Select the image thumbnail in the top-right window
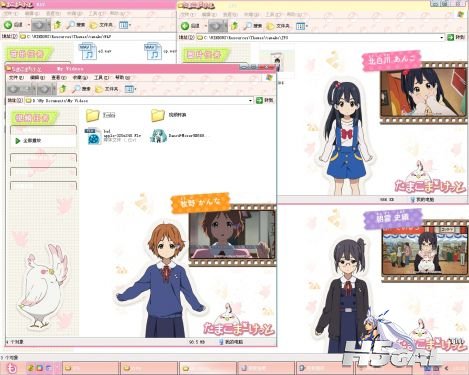 pyautogui.click(x=277, y=61)
